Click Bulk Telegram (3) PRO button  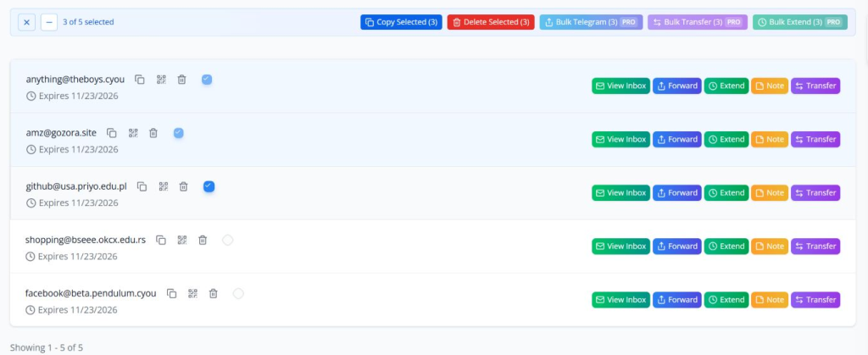[591, 22]
